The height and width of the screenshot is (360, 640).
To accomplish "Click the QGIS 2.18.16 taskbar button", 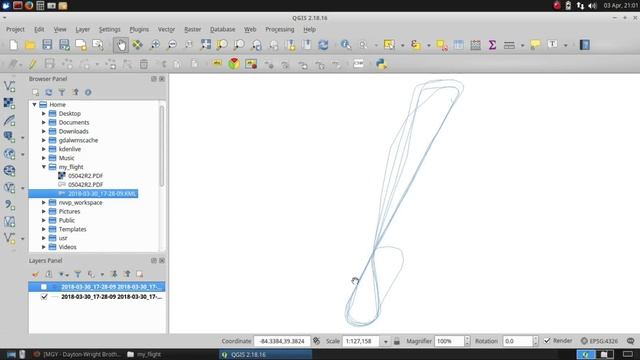I will tap(266, 354).
